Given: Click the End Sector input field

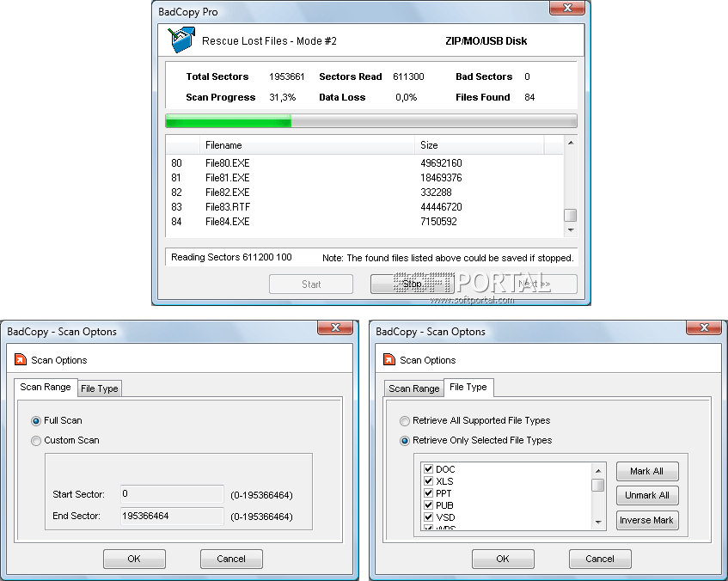Looking at the screenshot, I should [172, 516].
